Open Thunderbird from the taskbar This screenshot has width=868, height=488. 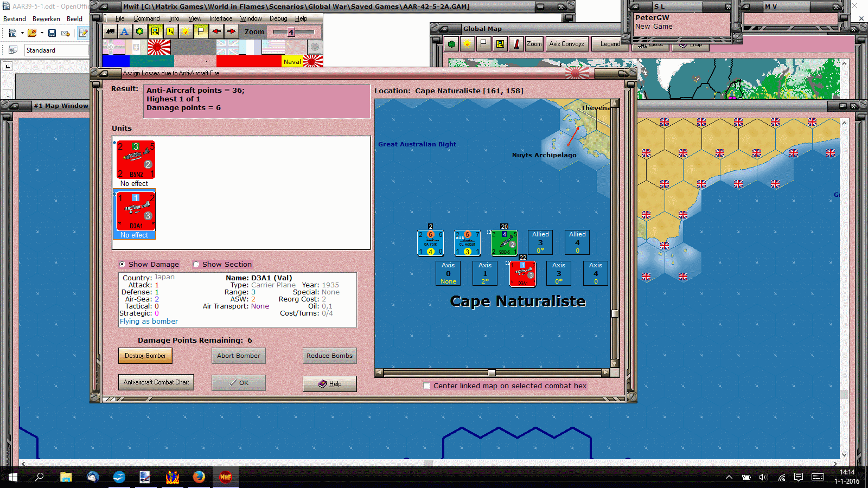(93, 477)
